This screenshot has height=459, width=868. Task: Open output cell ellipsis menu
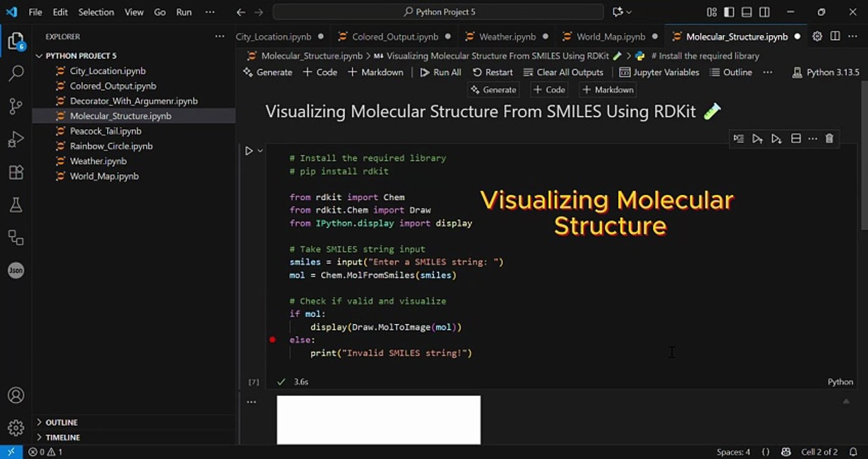coord(251,402)
